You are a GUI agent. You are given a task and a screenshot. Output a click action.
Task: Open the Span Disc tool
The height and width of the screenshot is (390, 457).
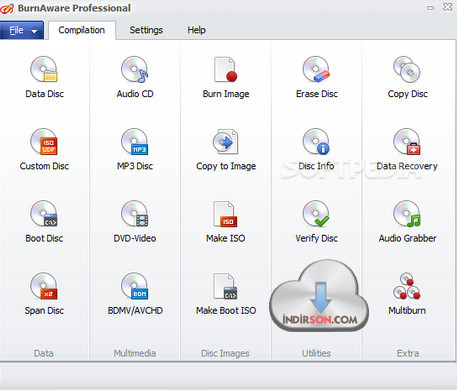[44, 294]
